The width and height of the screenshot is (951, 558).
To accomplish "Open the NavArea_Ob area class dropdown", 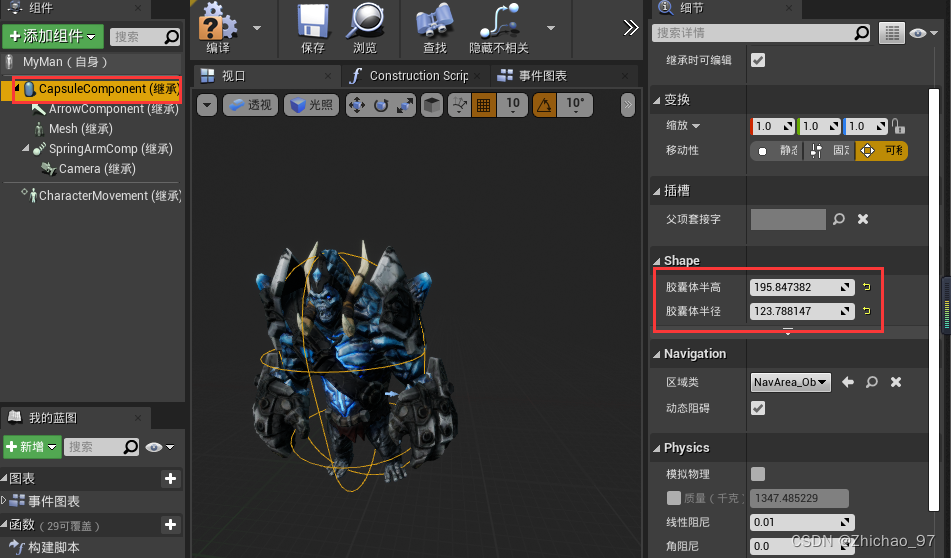I will click(790, 382).
